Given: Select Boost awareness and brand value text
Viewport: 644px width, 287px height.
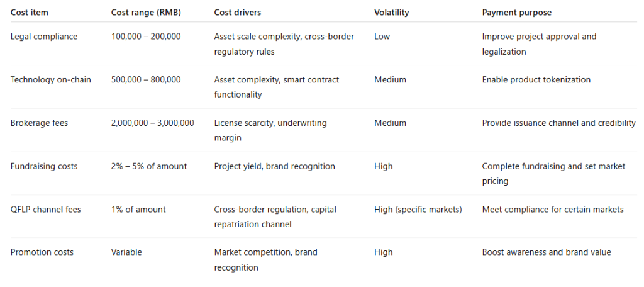Looking at the screenshot, I should [547, 252].
